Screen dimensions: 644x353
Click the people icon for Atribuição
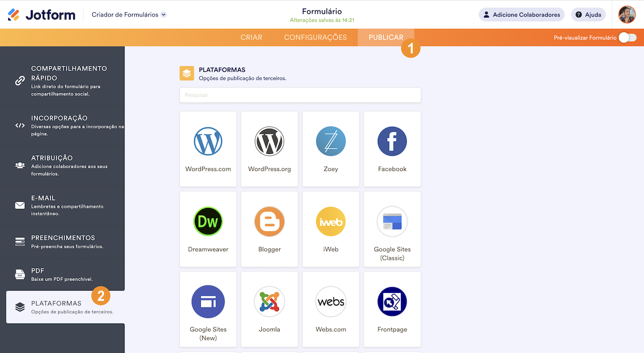[x=20, y=166]
